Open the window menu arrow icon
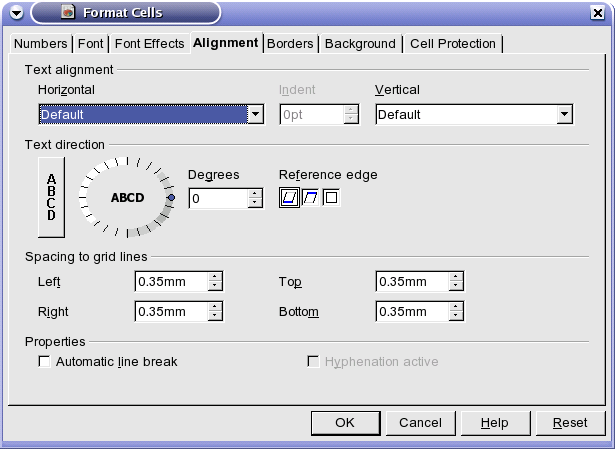615x449 pixels. coord(16,13)
